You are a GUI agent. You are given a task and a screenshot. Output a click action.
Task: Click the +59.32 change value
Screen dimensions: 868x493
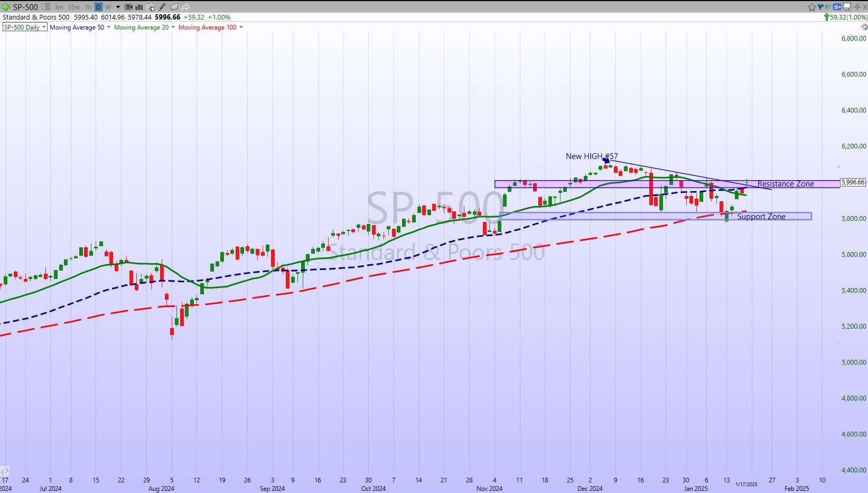click(194, 17)
